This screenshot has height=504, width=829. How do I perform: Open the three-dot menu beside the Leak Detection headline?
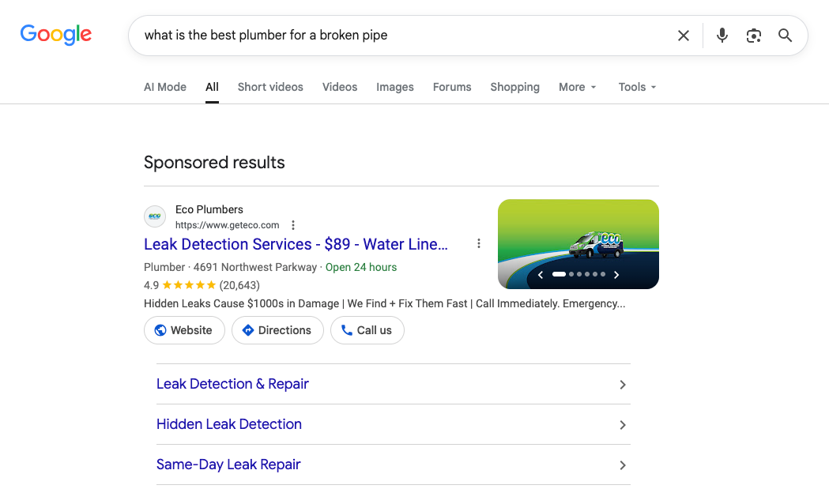pos(478,243)
